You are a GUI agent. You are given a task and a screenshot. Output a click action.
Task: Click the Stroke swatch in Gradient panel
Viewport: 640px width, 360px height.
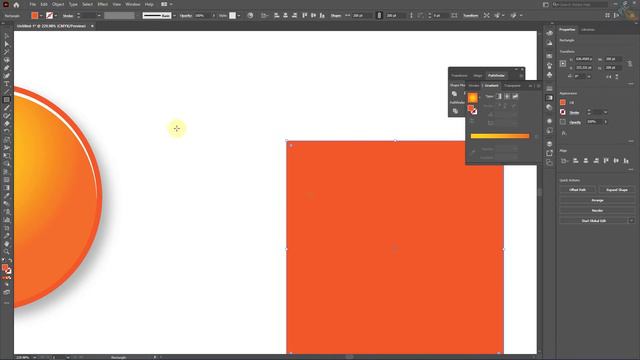pyautogui.click(x=473, y=111)
